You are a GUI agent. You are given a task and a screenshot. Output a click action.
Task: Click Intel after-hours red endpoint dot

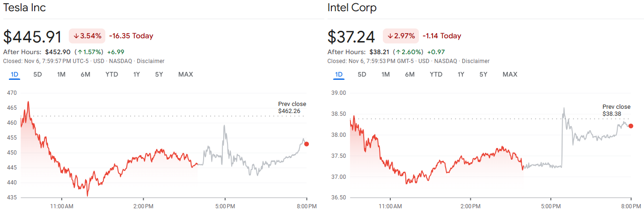pos(631,126)
